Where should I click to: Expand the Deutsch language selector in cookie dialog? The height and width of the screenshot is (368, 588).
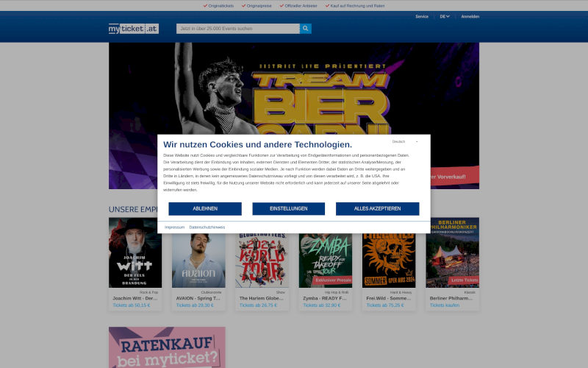(405, 141)
